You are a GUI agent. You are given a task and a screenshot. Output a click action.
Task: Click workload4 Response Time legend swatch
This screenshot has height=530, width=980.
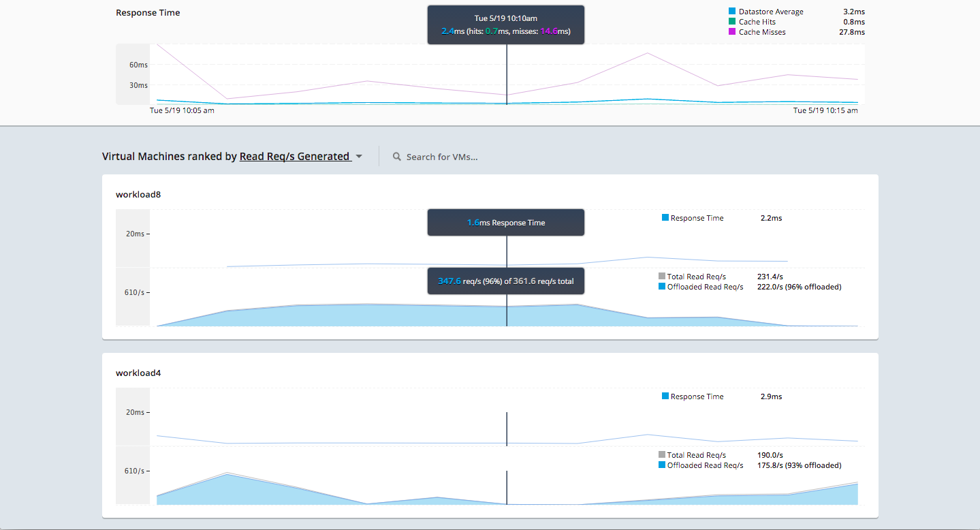pos(665,396)
